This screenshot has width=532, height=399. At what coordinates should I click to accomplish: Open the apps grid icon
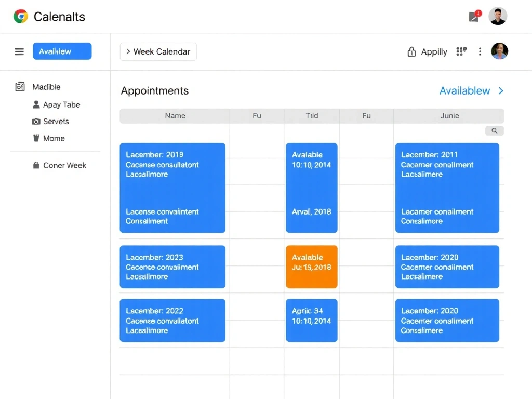point(461,51)
